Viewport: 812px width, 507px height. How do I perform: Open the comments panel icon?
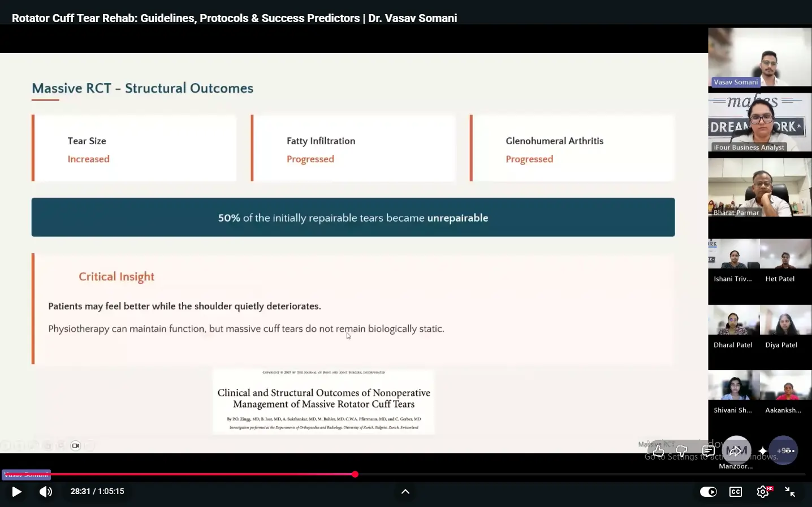point(708,451)
